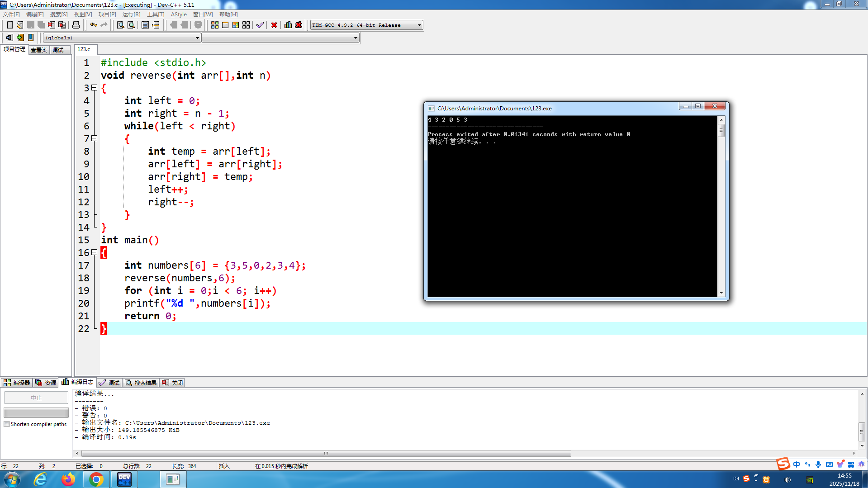Open the TDM-GCC compiler set dropdown
Screen dimensions: 868x488
[x=419, y=25]
